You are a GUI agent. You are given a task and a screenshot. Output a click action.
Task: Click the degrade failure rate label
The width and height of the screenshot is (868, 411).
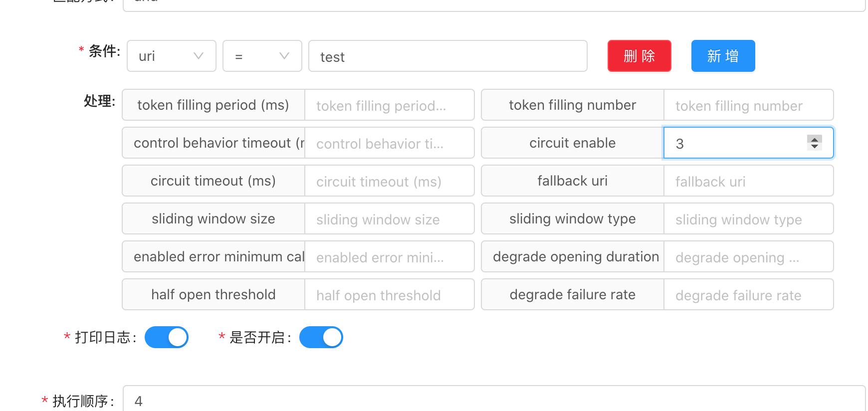pos(573,294)
